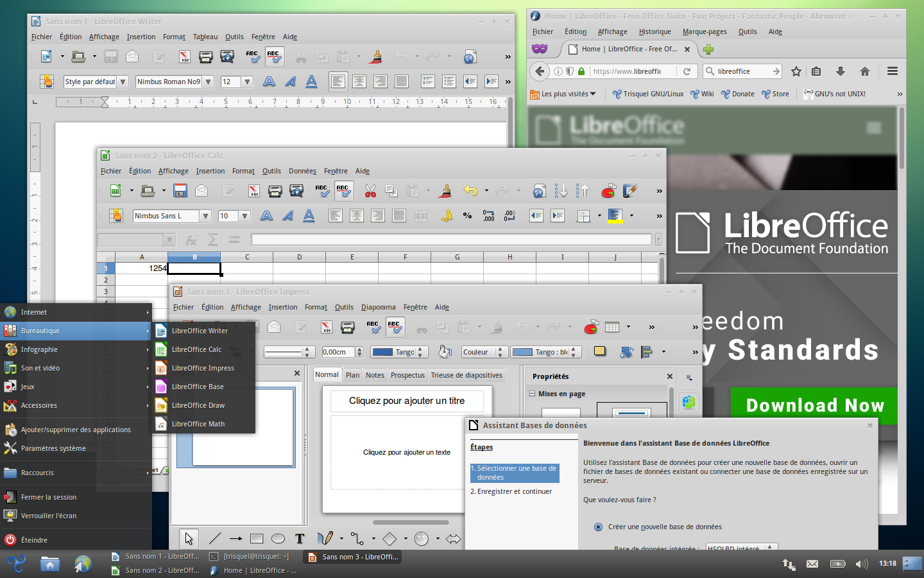Click 'Fermer la session' in menu
Viewport: 924px width, 578px height.
(x=49, y=497)
